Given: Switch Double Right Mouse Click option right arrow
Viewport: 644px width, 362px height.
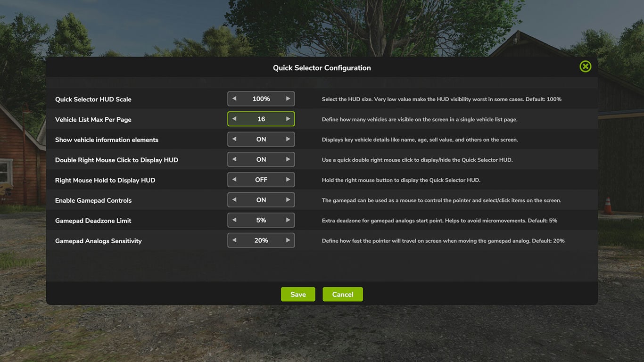Looking at the screenshot, I should (x=288, y=160).
